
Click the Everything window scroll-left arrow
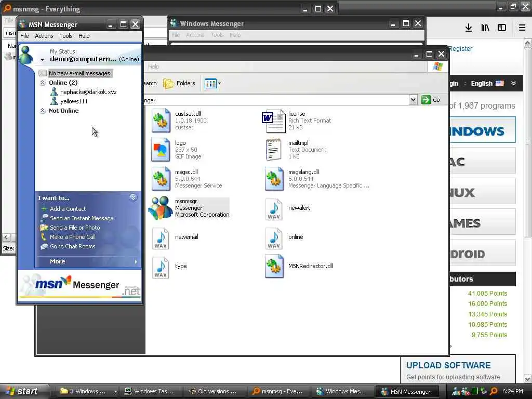(6, 237)
